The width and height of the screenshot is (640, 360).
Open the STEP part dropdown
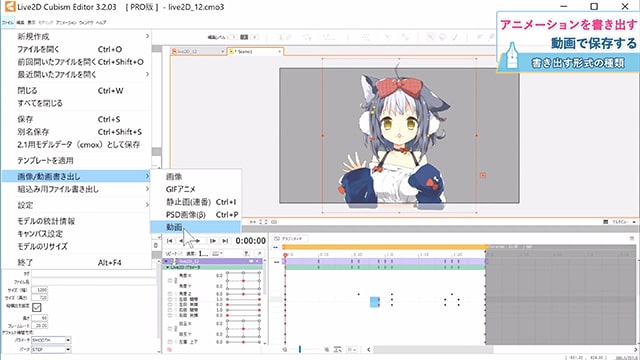tap(51, 350)
